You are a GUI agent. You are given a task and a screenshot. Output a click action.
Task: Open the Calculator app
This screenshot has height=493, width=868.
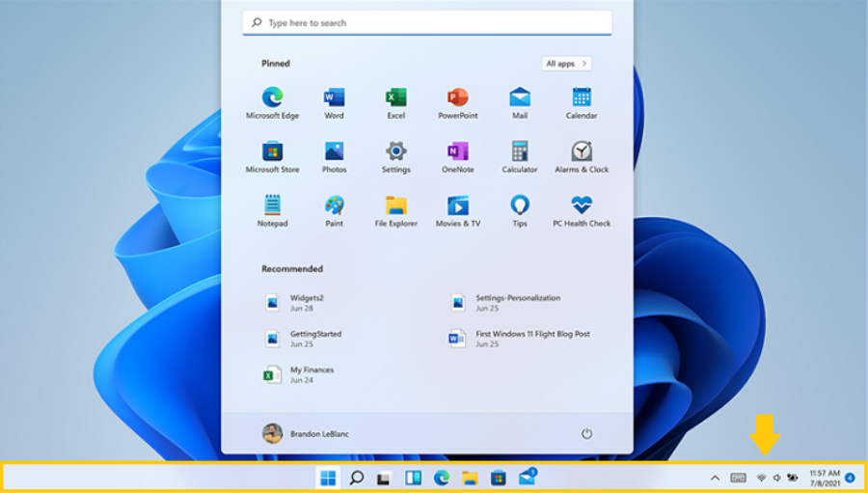(x=520, y=157)
